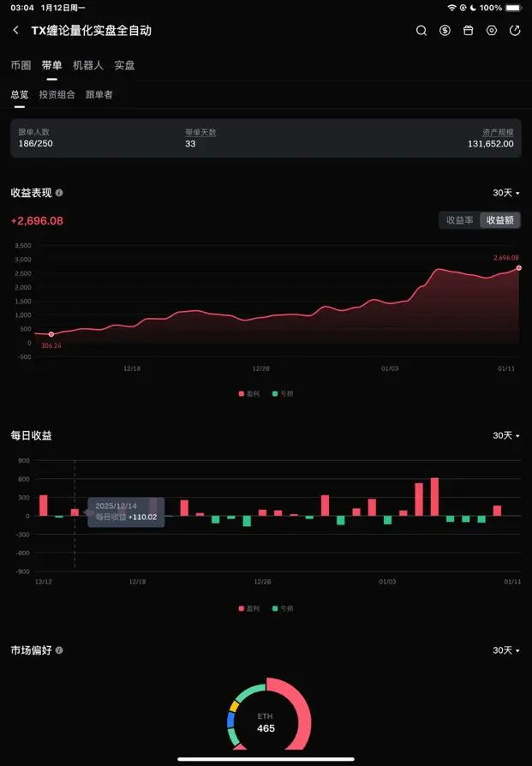Viewport: 532px width, 766px height.
Task: Tap the blue donut chart segment
Action: pos(231,720)
